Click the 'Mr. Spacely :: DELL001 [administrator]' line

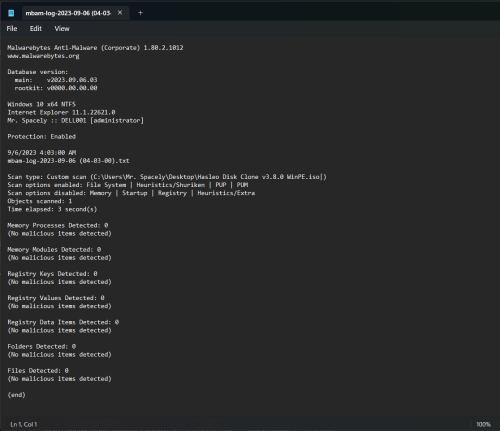[76, 120]
